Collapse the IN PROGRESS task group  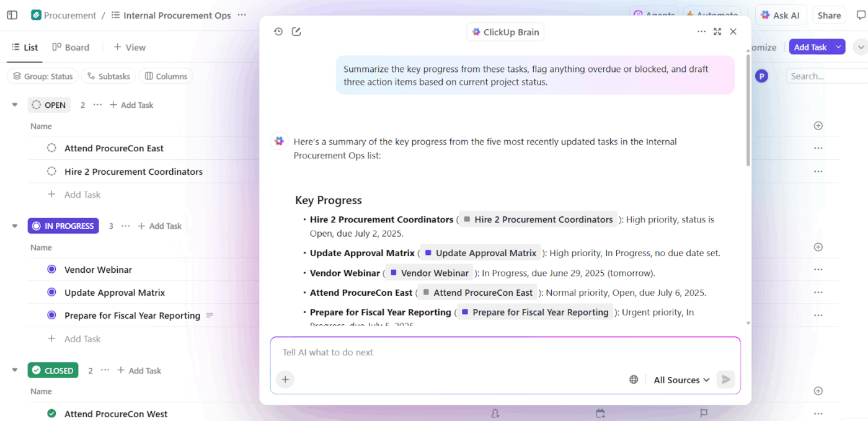(x=14, y=226)
